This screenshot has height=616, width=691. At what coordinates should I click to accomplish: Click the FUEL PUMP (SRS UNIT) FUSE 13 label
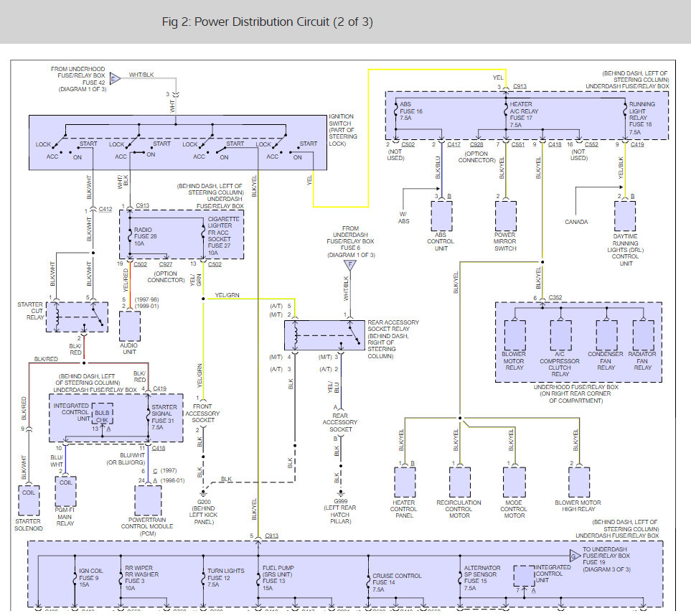coord(278,578)
